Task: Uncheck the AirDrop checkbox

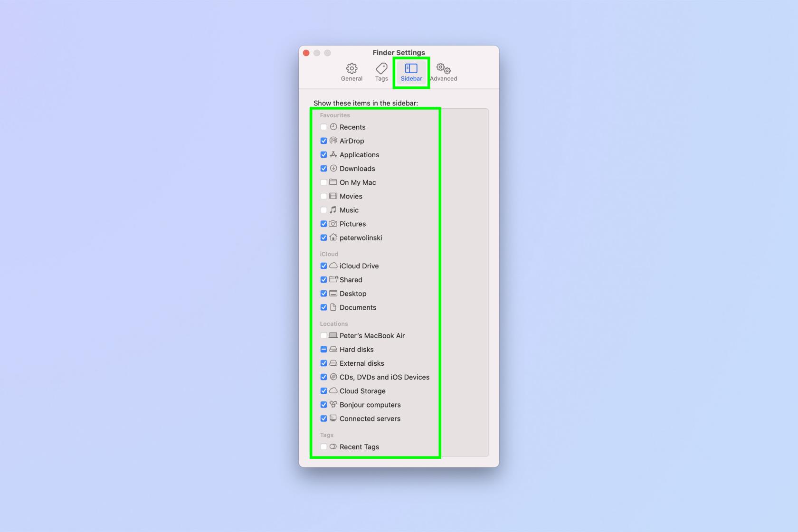Action: point(323,141)
